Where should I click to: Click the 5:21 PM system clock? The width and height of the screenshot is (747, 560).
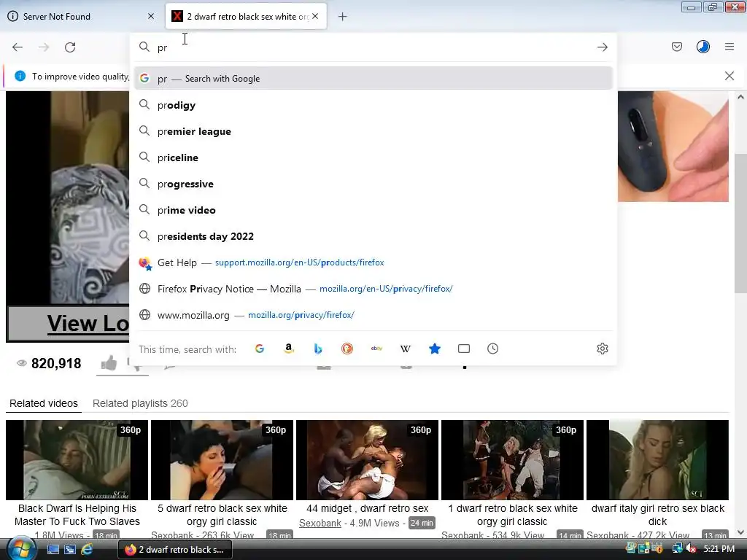(719, 549)
